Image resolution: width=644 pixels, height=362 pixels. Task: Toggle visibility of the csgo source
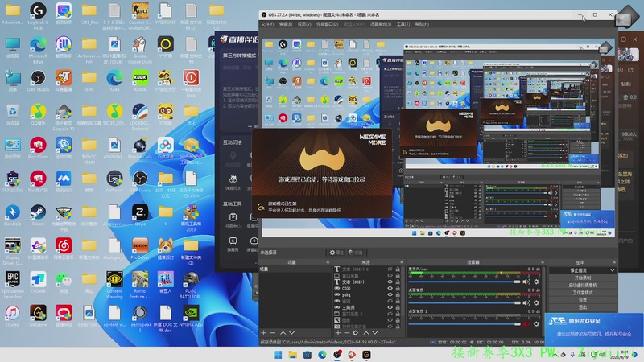pos(390,288)
